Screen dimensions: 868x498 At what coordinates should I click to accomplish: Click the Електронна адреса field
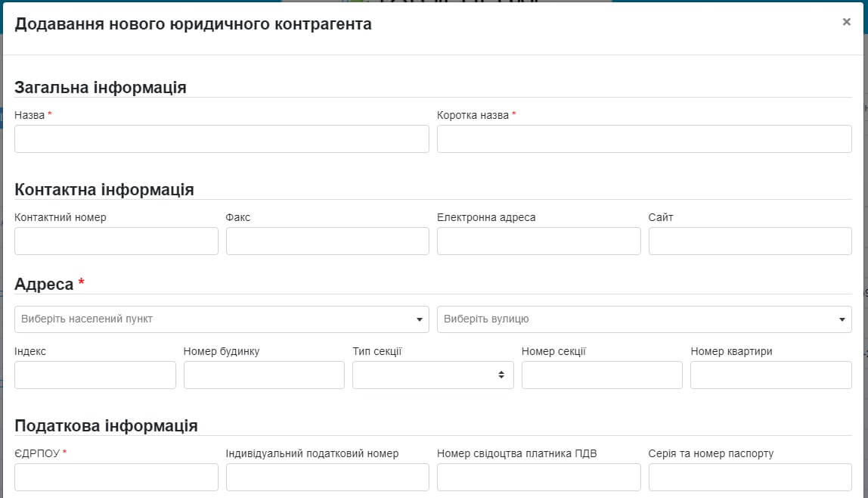[538, 241]
